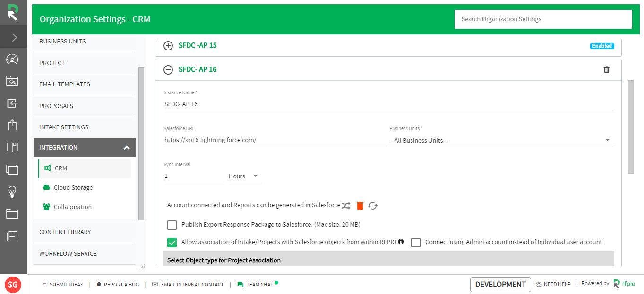Image resolution: width=644 pixels, height=294 pixels.
Task: Collapse the SFDC- AP 16 instance with minus icon
Action: tap(168, 70)
